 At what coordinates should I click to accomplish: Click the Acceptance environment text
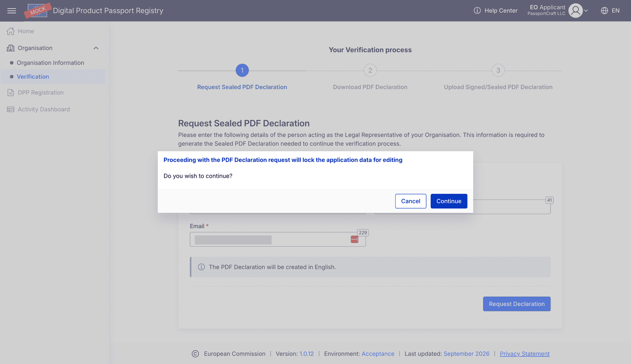pos(378,354)
